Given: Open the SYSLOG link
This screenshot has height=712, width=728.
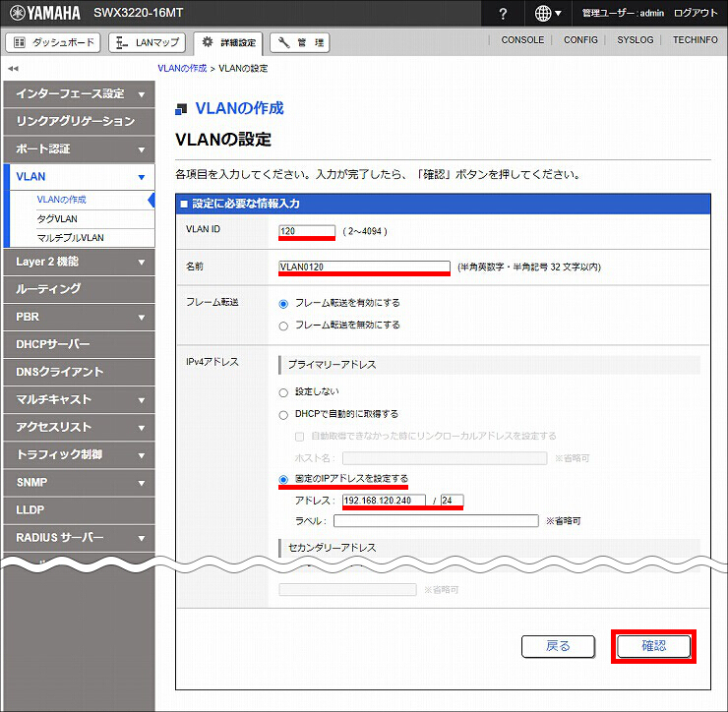Looking at the screenshot, I should [635, 40].
